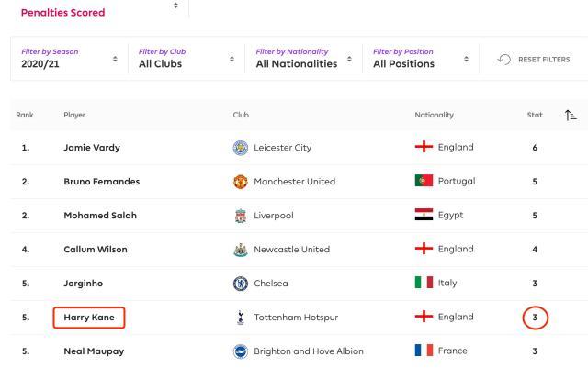Click the Newcastle United crest icon
The width and height of the screenshot is (588, 368).
tap(242, 250)
